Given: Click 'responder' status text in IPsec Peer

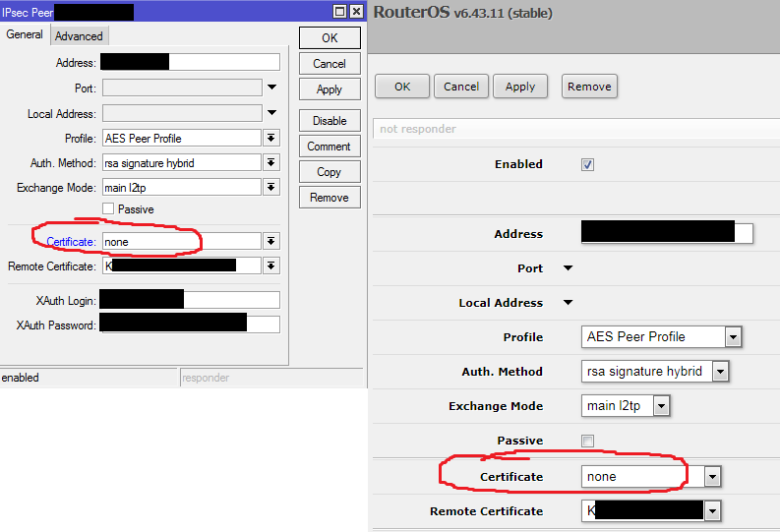Looking at the screenshot, I should [x=206, y=378].
